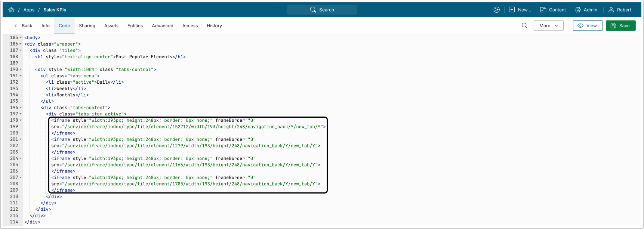Viewport: 644px width, 229px height.
Task: Go back using the Back arrow
Action: (x=23, y=26)
